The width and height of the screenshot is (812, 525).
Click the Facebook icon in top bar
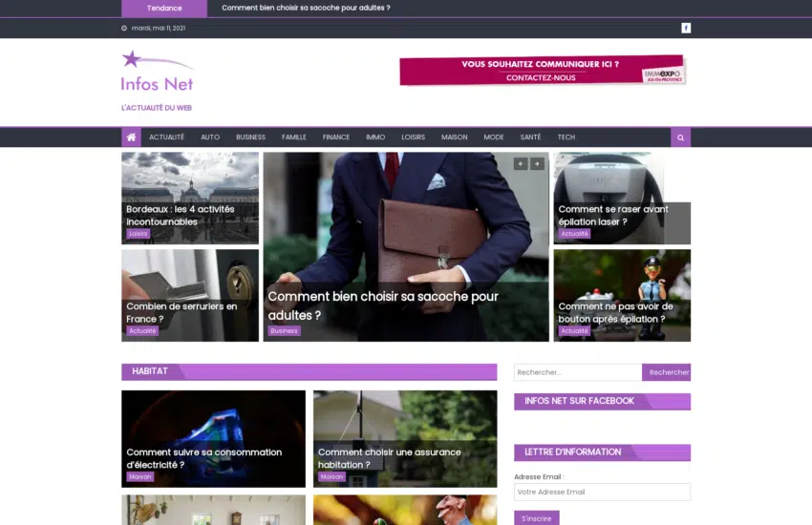click(686, 28)
